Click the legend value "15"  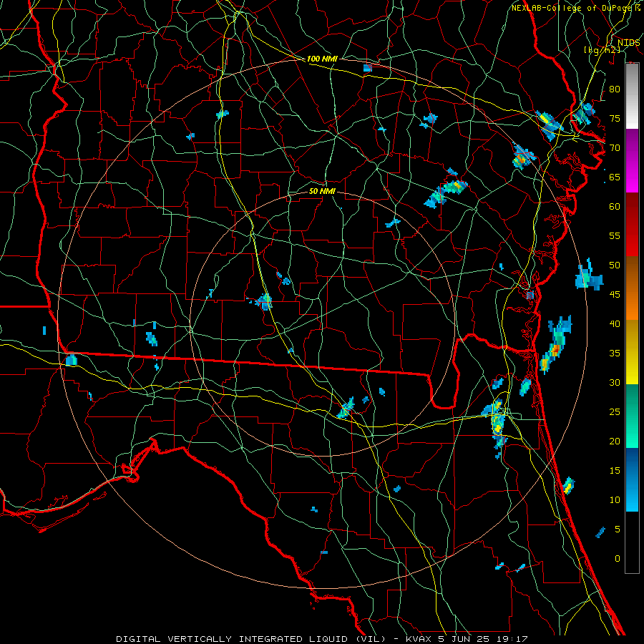point(615,471)
